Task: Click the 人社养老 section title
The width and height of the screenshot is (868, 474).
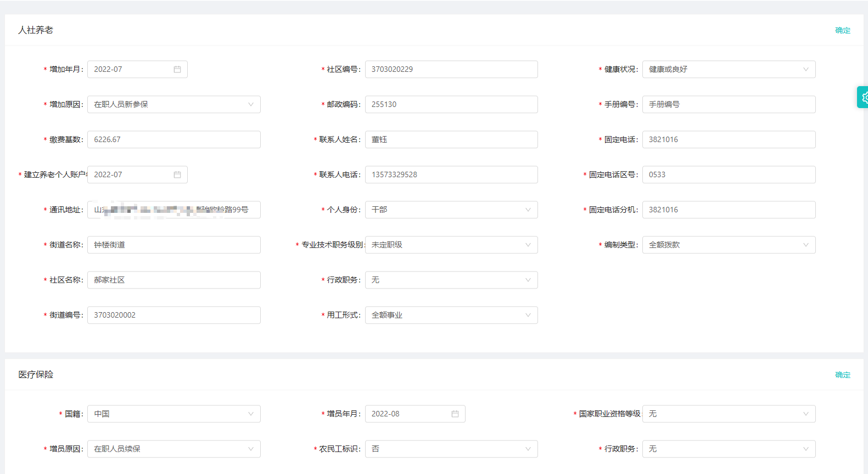Action: click(x=36, y=30)
